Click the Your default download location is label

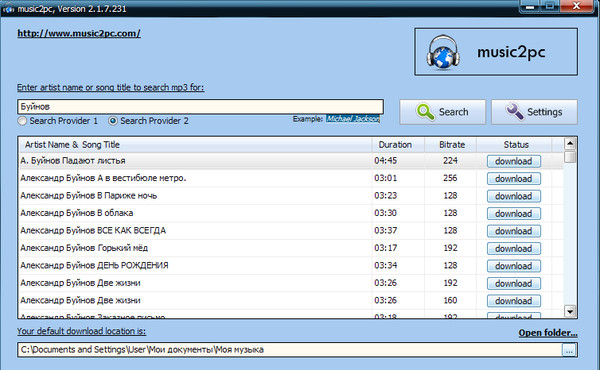coord(81,331)
